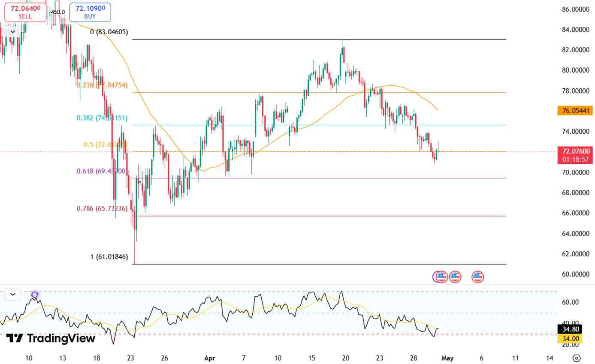Open the middle US flag economic event
595x364 pixels.
455,277
